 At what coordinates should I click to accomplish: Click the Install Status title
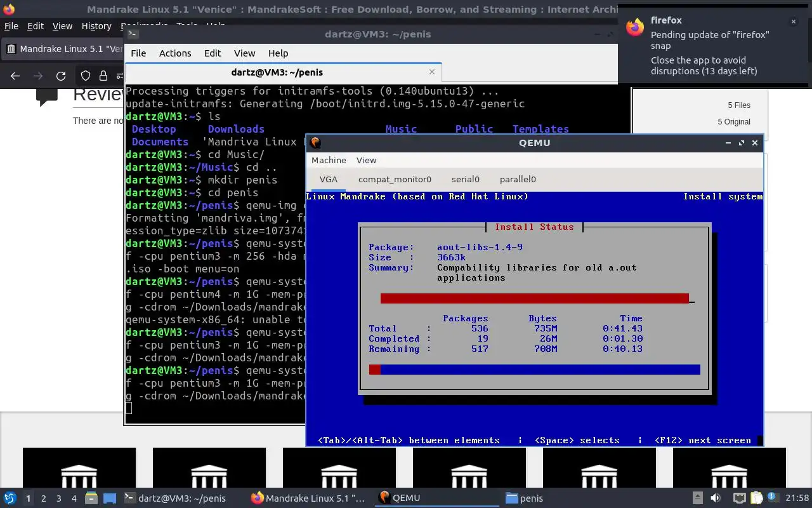click(x=534, y=227)
